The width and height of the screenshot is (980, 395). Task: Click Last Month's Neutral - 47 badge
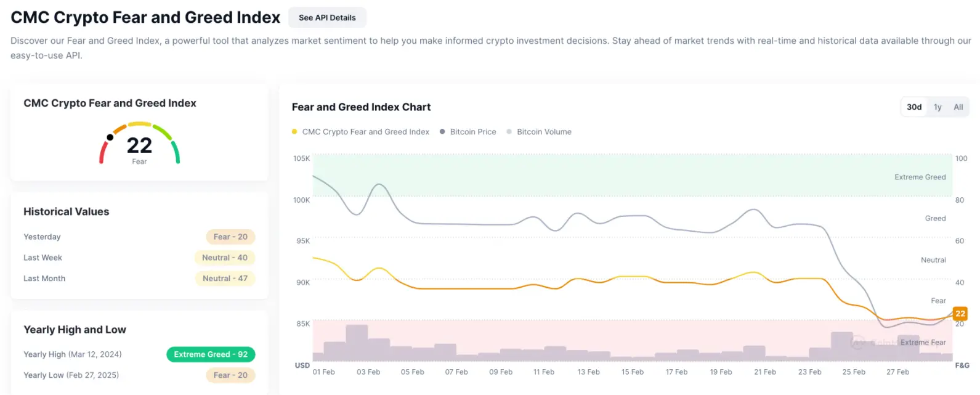(x=225, y=279)
